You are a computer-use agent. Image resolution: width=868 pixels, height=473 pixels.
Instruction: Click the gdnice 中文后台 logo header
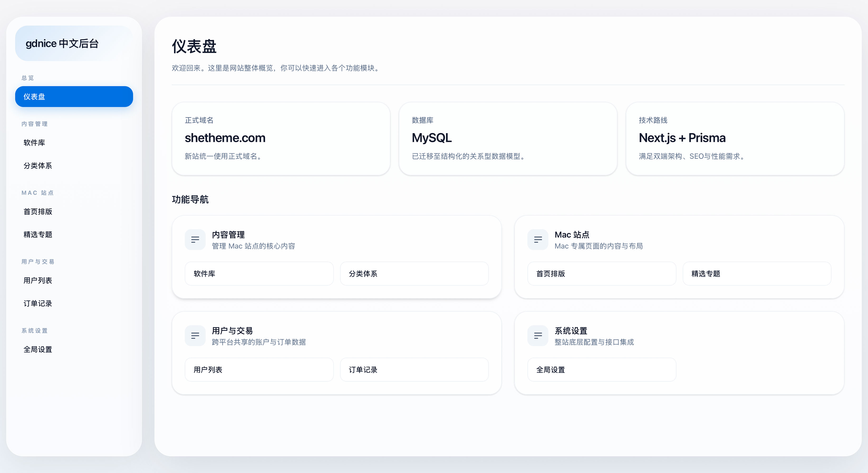pos(74,44)
